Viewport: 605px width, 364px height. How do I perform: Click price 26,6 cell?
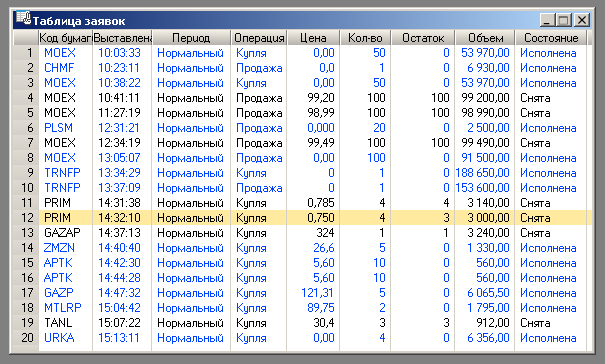tap(324, 248)
